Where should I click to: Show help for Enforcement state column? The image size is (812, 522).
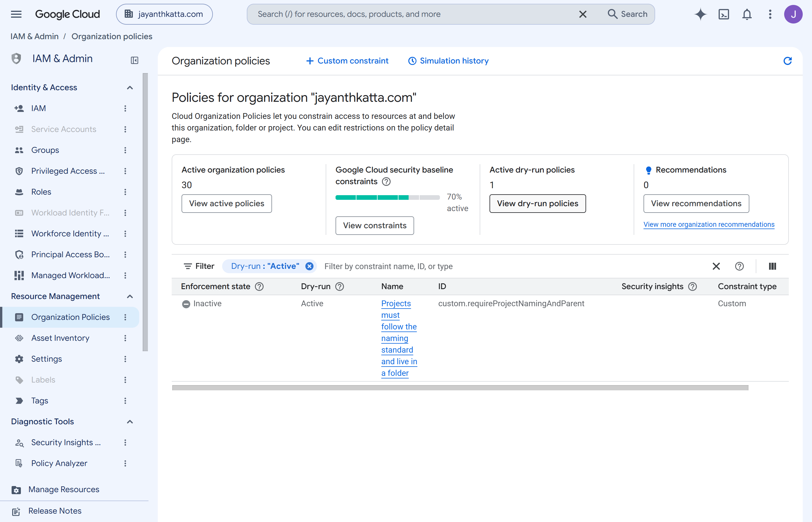tap(259, 287)
